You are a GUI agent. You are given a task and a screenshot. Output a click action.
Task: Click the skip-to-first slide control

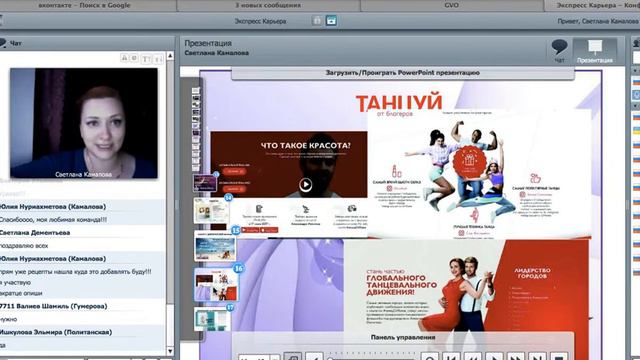click(452, 357)
